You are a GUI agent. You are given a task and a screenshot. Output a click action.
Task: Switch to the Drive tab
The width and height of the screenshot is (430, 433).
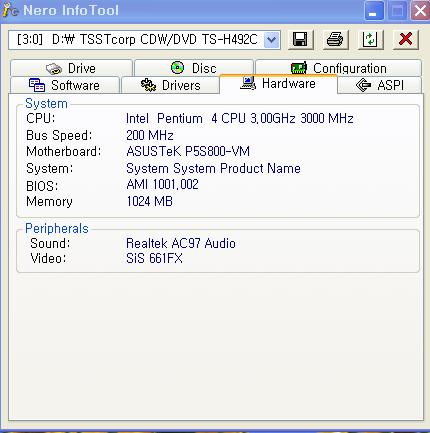click(x=71, y=68)
